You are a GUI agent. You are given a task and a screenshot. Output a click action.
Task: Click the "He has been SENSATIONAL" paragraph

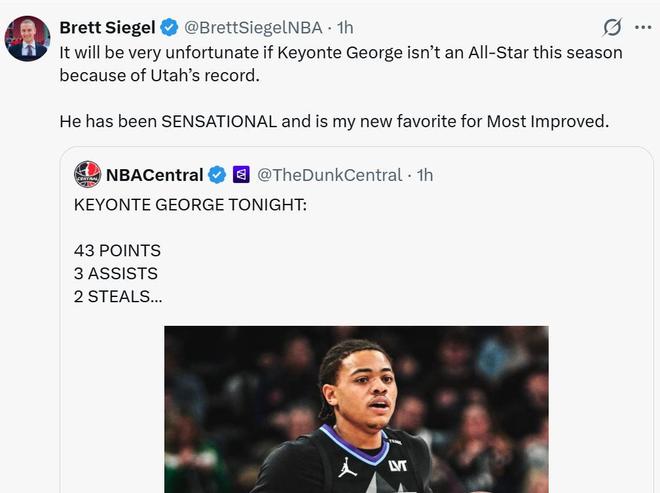pos(334,122)
